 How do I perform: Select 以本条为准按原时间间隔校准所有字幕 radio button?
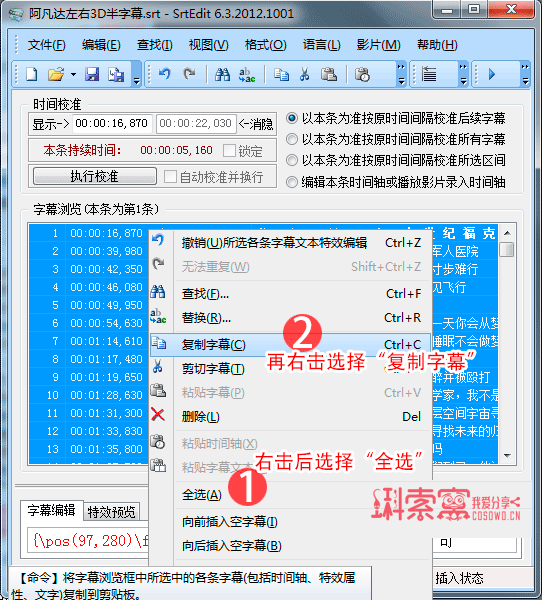tap(292, 139)
